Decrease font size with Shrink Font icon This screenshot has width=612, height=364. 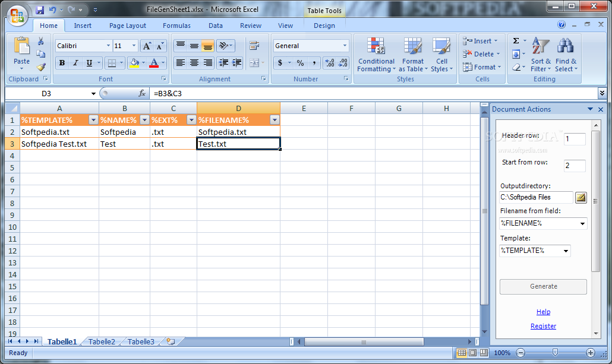(x=160, y=46)
